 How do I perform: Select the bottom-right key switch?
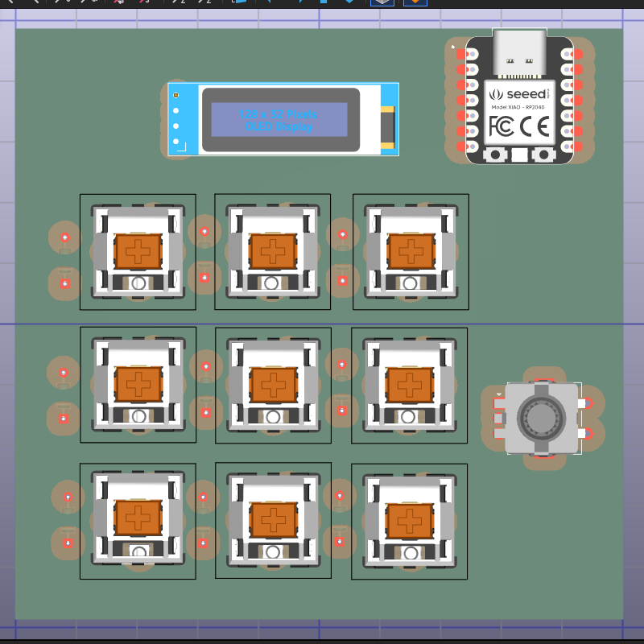pos(410,522)
